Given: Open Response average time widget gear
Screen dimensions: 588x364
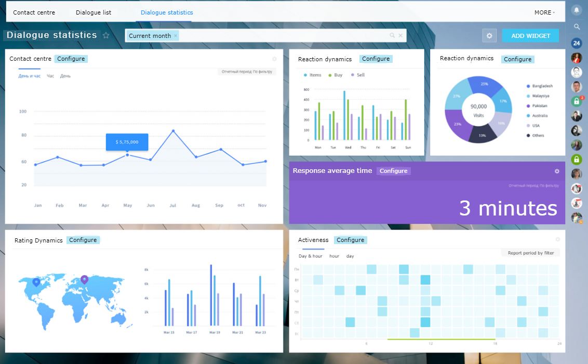Looking at the screenshot, I should tap(557, 171).
